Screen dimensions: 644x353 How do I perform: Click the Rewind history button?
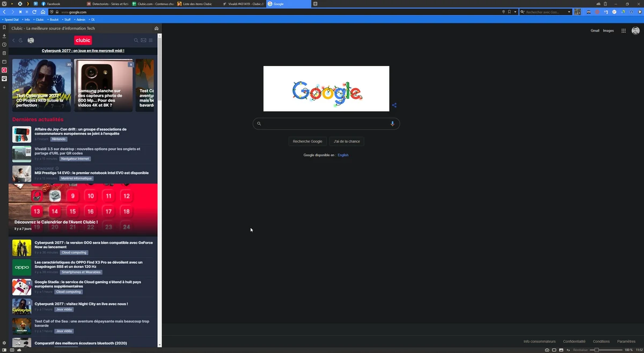click(x=20, y=12)
